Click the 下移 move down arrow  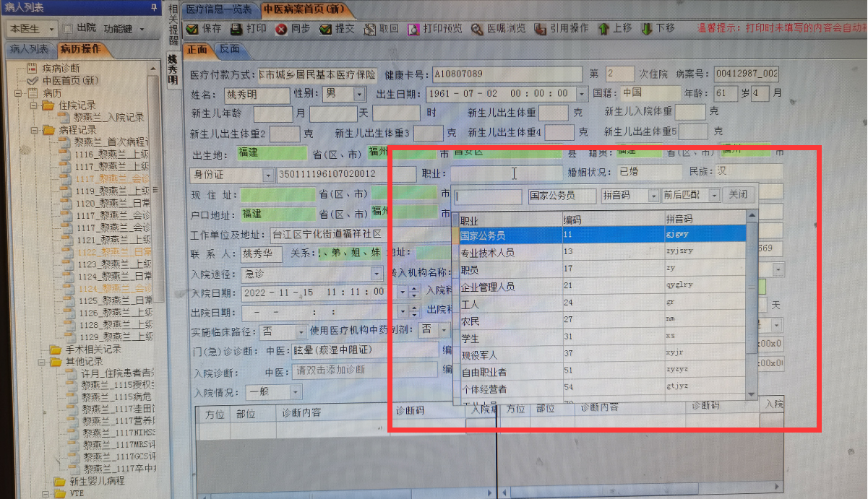[658, 29]
